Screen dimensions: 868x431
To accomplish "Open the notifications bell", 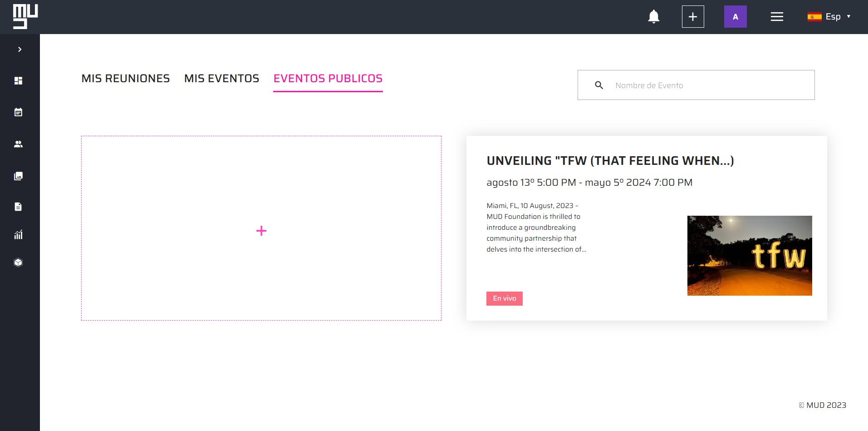I will tap(653, 17).
